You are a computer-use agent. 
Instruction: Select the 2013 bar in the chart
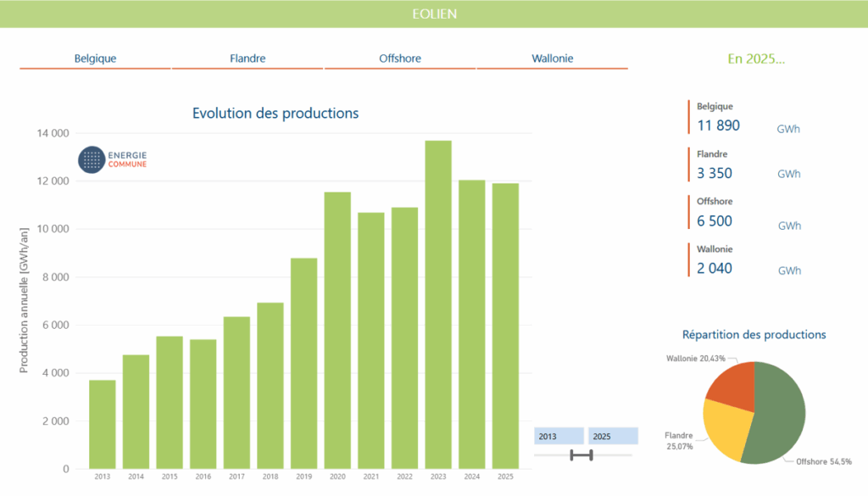coord(103,424)
